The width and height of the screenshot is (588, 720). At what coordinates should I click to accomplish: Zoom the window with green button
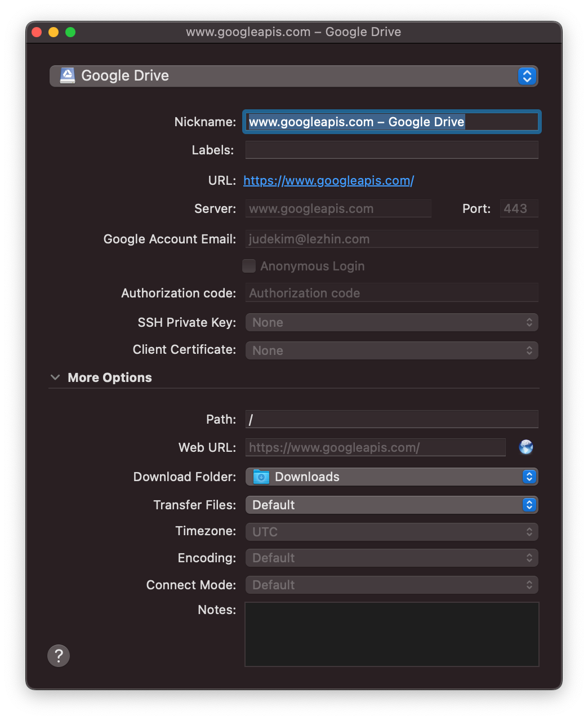[x=70, y=32]
